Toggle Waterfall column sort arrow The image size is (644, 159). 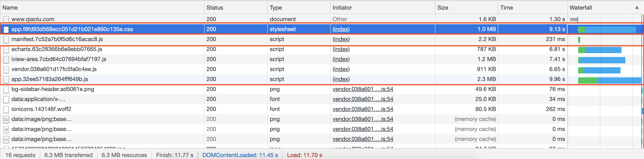point(637,7)
